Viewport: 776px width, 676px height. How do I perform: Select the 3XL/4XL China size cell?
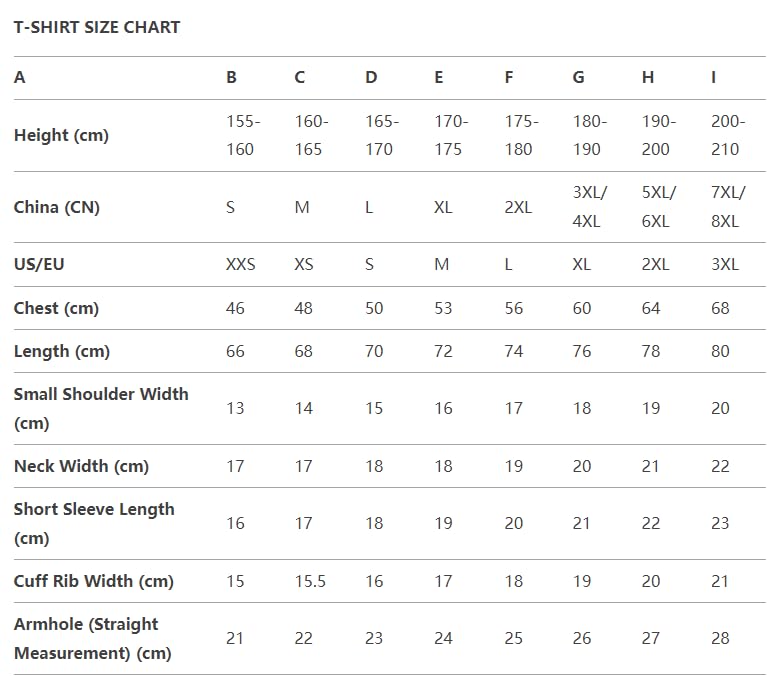point(589,207)
